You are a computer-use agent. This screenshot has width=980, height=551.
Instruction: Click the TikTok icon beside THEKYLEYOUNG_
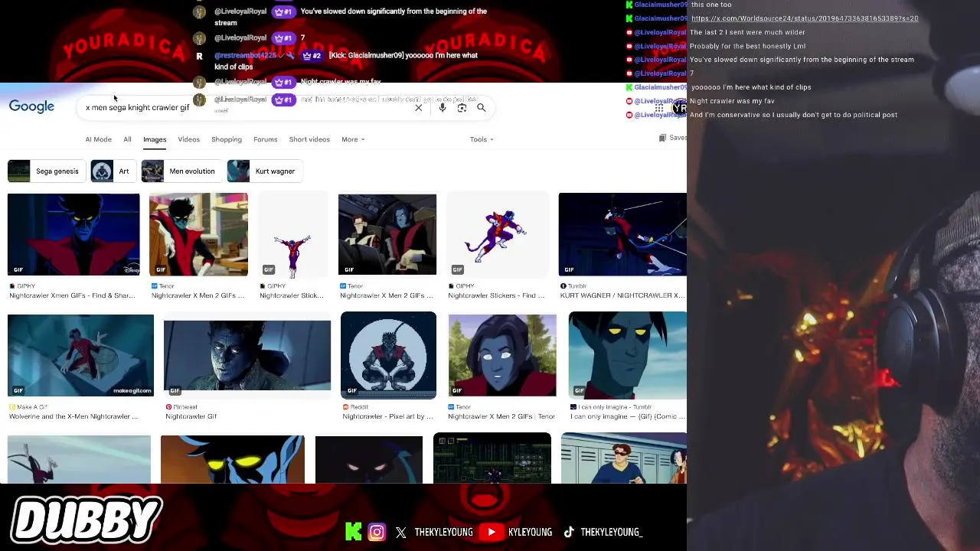pos(569,532)
